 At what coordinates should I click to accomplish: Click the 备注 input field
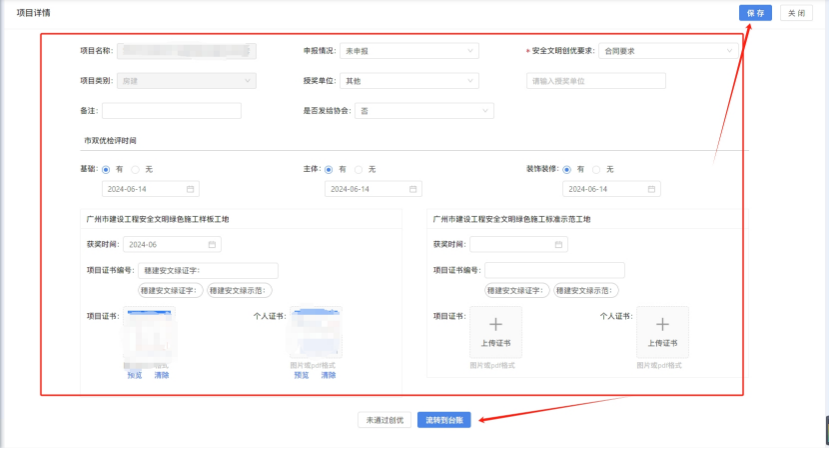pos(171,111)
